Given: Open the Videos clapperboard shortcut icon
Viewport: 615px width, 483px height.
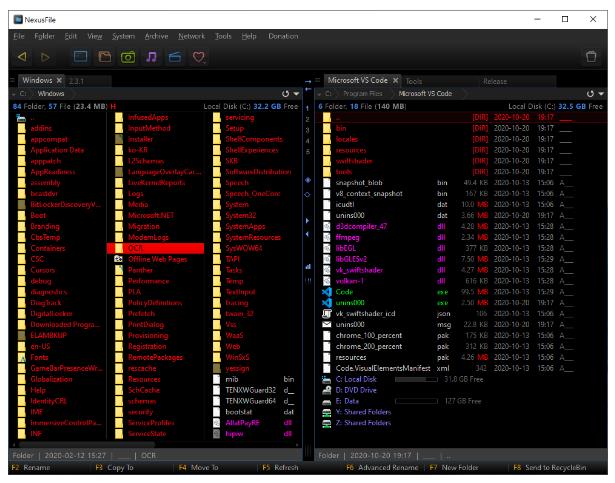Looking at the screenshot, I should click(x=175, y=57).
